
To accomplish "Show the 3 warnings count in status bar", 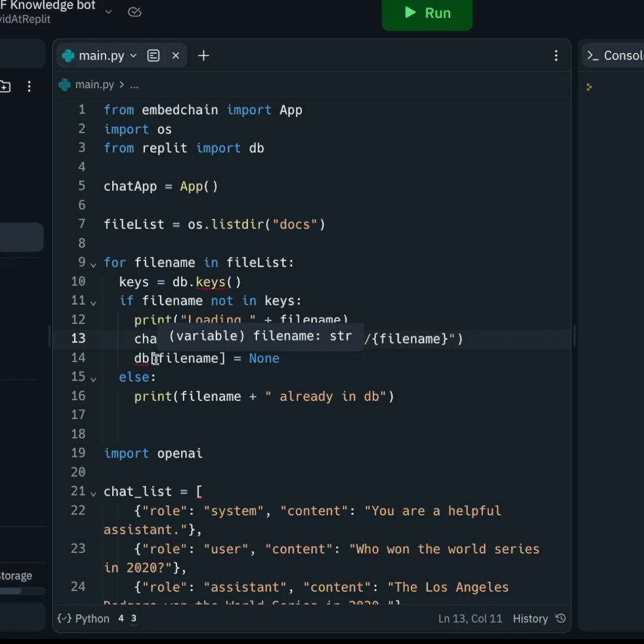I will pos(134,618).
